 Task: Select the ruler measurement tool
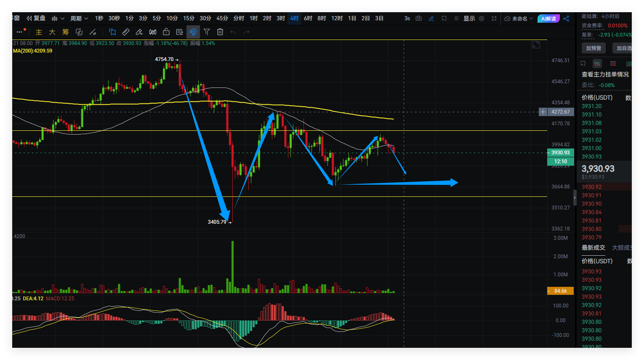126,32
